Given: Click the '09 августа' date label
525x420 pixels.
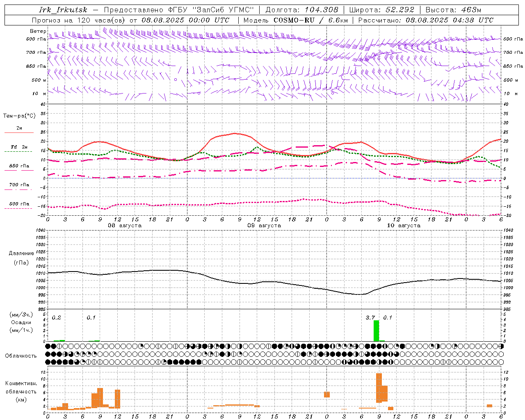Looking at the screenshot, I should click(264, 226).
